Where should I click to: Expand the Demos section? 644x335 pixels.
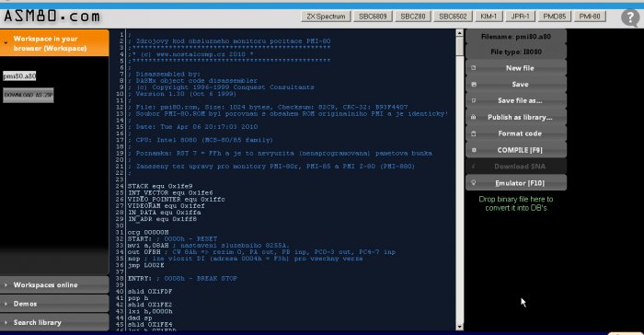54,304
